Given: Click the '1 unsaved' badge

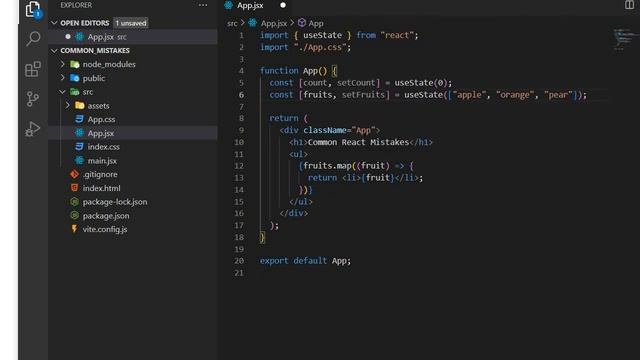Looking at the screenshot, I should pyautogui.click(x=131, y=23).
